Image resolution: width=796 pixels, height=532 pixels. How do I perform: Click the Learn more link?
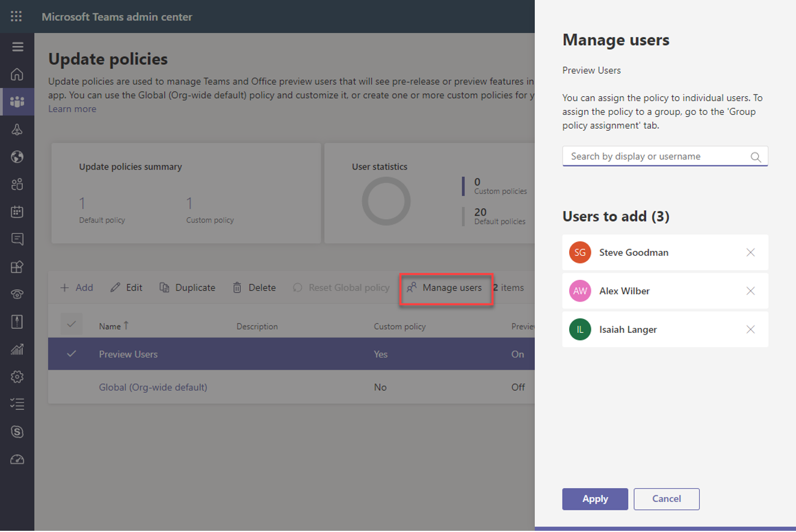point(72,109)
